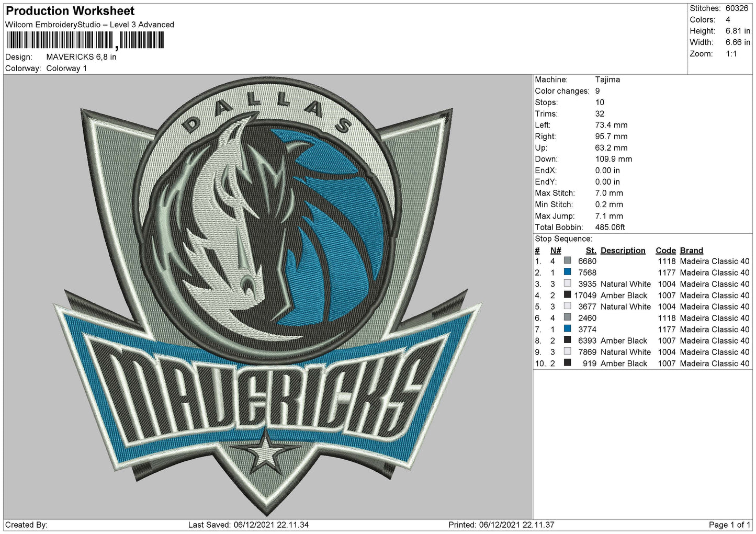
Task: Click the up extent '63.2 mm'
Action: click(x=611, y=148)
